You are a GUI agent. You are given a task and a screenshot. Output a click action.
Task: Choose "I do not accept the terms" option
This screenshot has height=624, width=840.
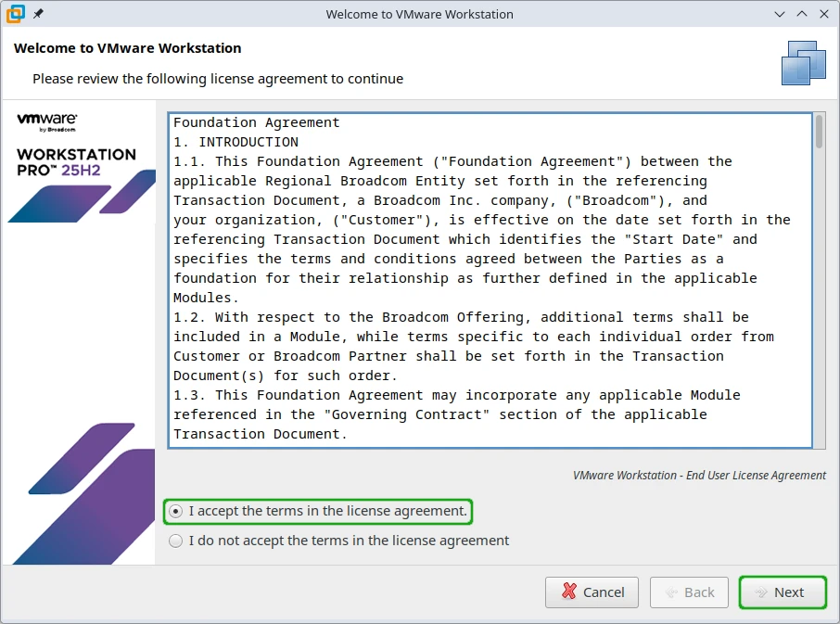176,541
